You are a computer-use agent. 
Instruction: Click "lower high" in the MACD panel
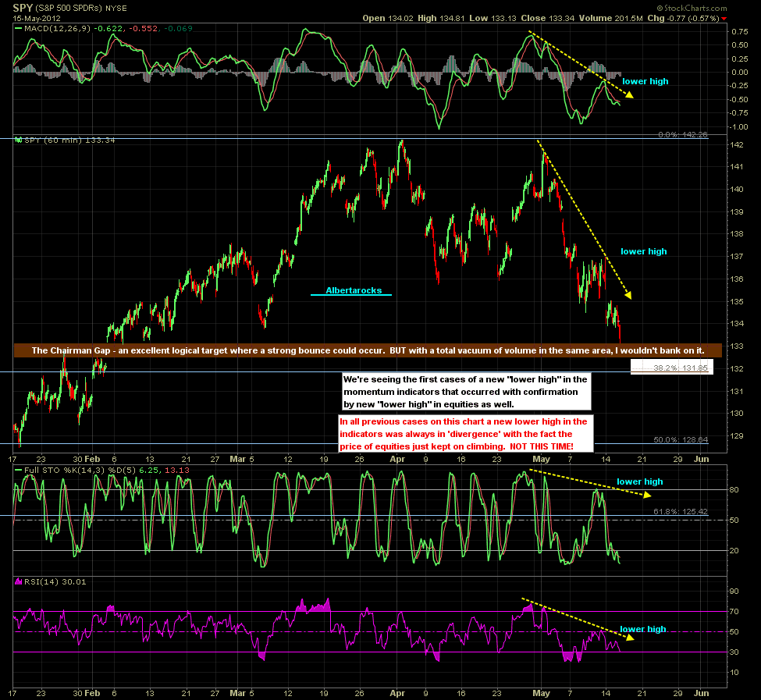(645, 81)
